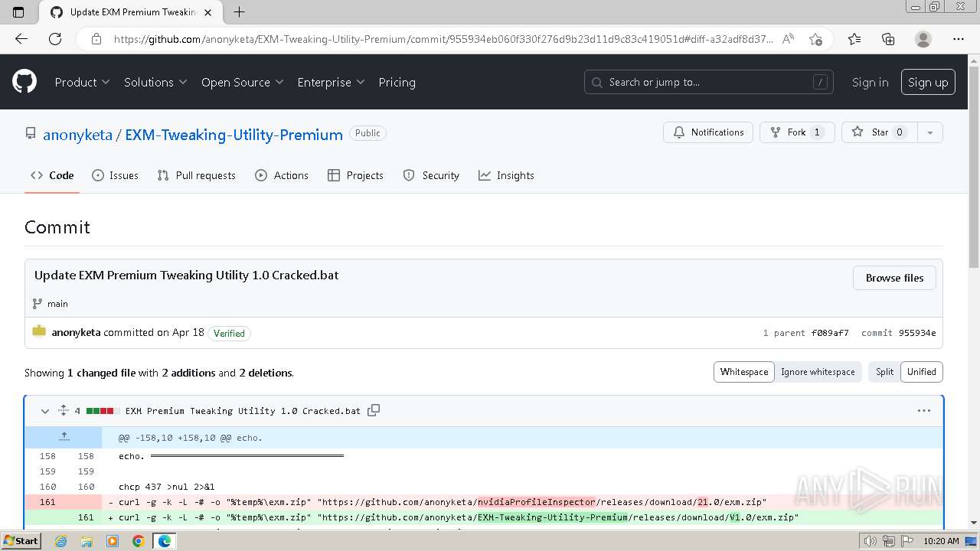Fork this repository
Screen dimensions: 980x551
pyautogui.click(x=796, y=132)
